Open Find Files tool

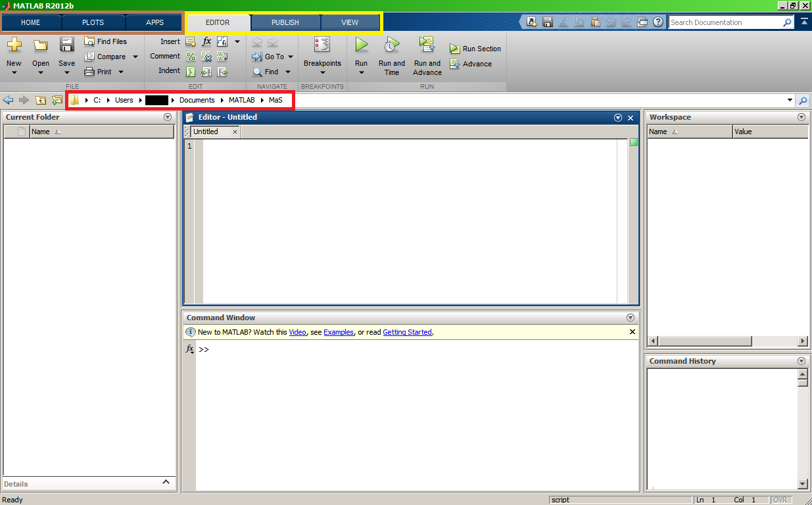click(x=105, y=41)
